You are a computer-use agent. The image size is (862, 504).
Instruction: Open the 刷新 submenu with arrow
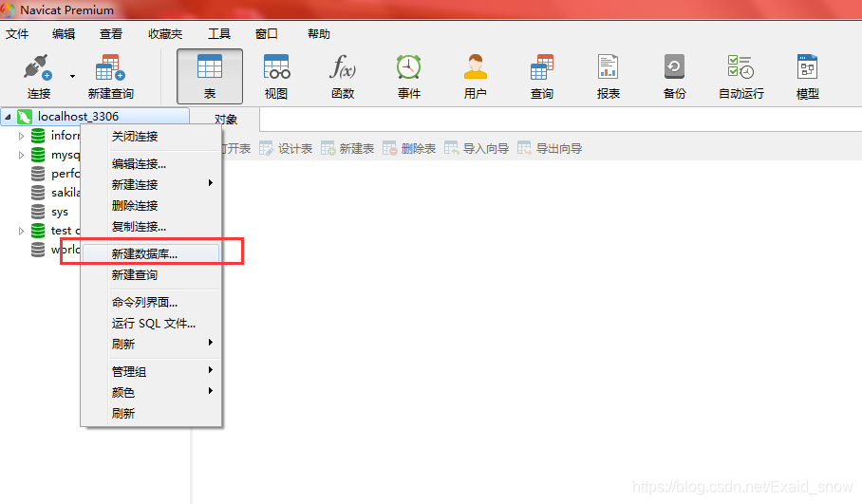click(x=151, y=344)
